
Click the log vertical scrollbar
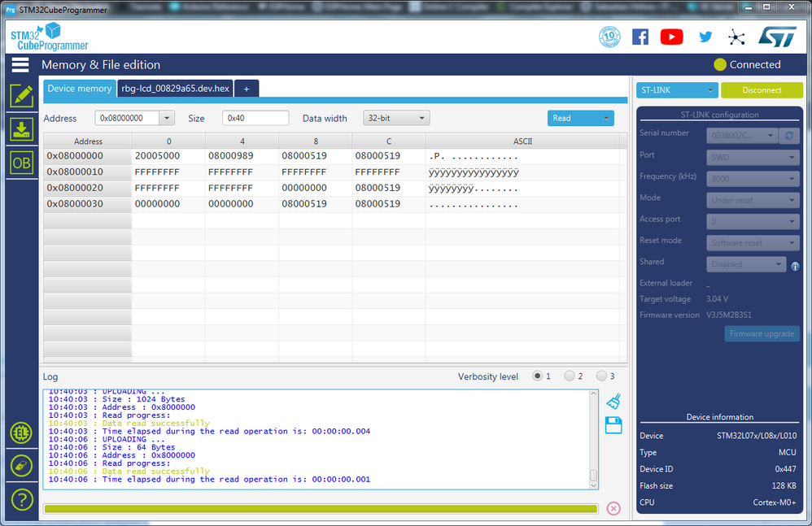(x=593, y=476)
